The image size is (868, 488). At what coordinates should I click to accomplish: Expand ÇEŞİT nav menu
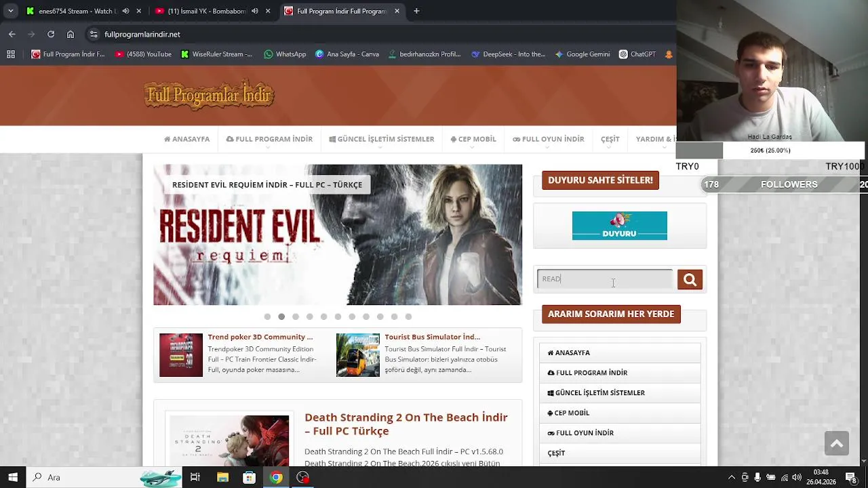pyautogui.click(x=610, y=139)
